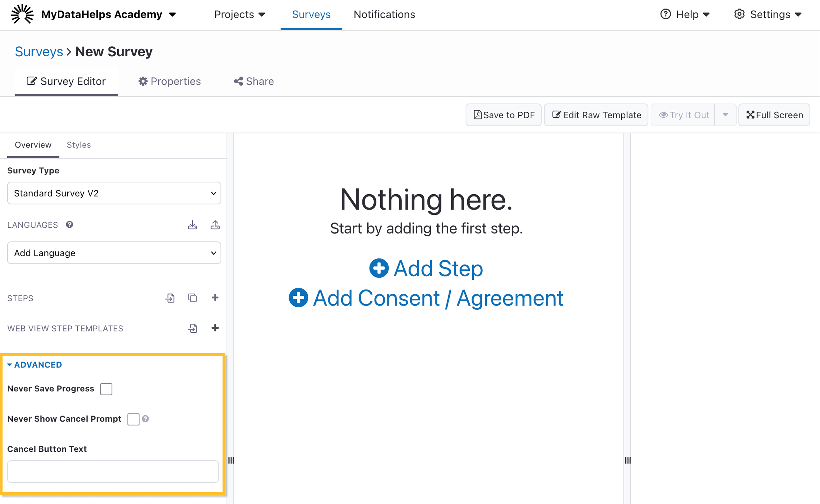This screenshot has width=820, height=504.
Task: Click the plus icon beside STEPS
Action: 215,298
